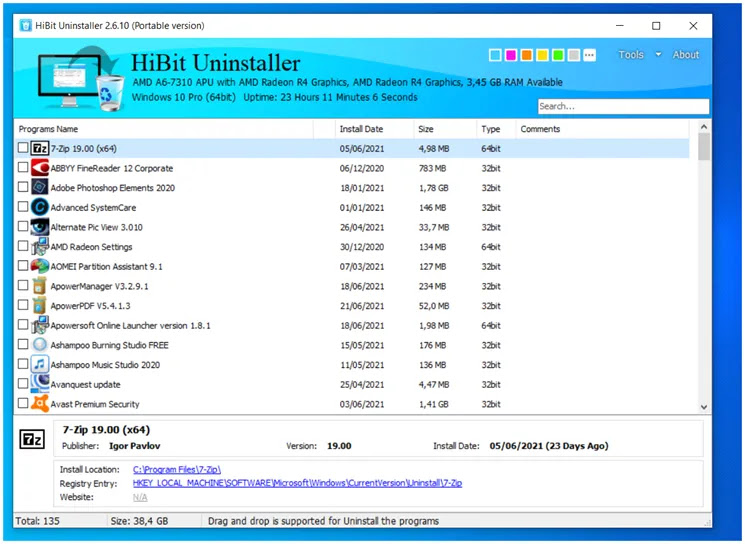Click the Ashampoo Music Studio note icon

[x=40, y=364]
